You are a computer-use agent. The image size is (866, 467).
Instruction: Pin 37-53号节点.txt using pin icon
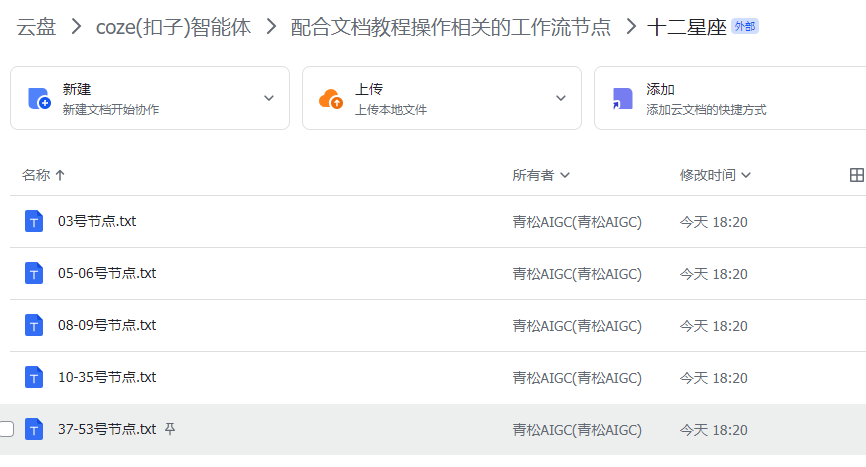click(170, 429)
